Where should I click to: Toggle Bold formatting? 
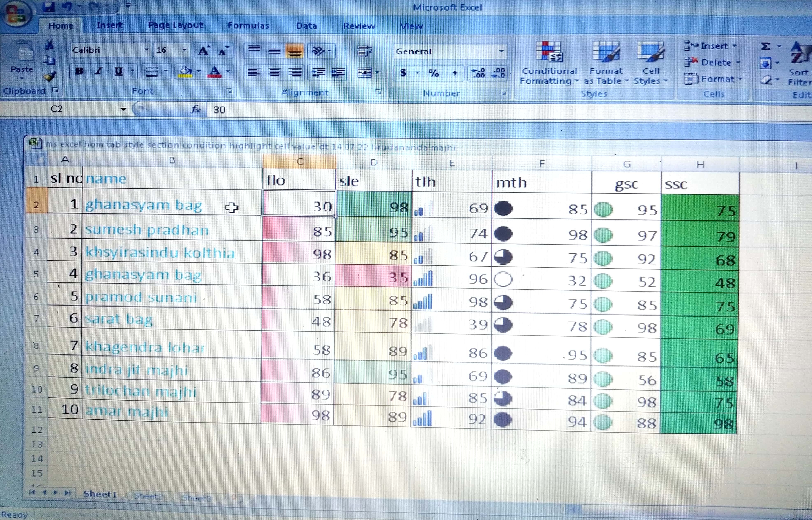[x=79, y=71]
